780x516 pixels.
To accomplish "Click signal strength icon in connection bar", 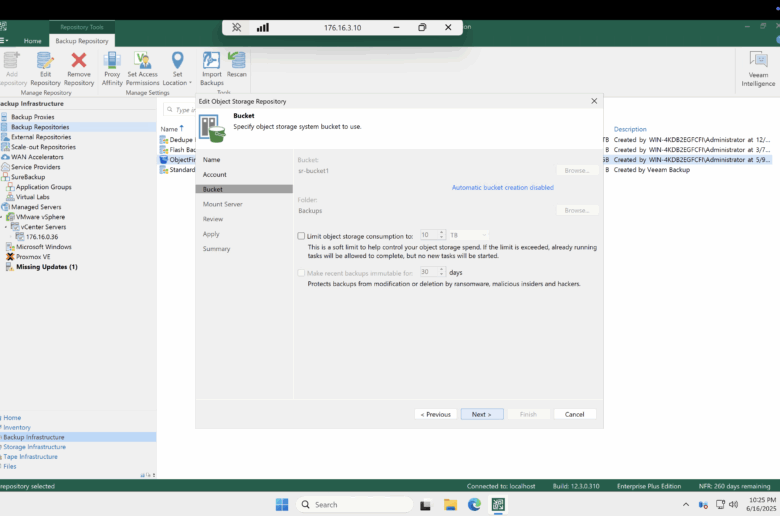I will pyautogui.click(x=263, y=27).
